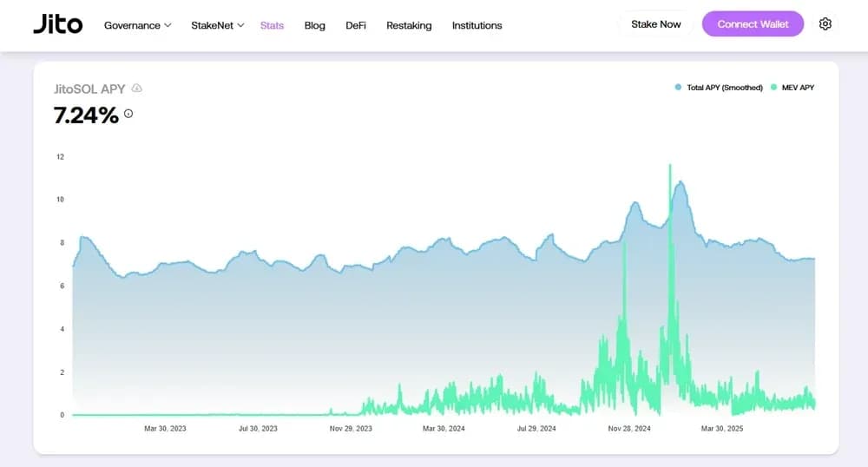
Task: Open the DeFi menu item
Action: point(356,25)
